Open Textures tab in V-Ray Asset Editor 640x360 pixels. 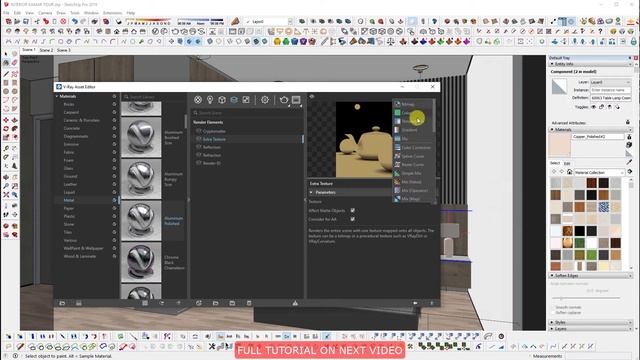point(246,100)
